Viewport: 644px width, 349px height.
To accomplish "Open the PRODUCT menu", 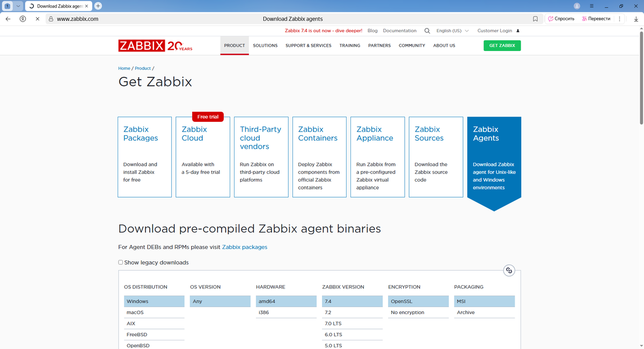I will 235,46.
